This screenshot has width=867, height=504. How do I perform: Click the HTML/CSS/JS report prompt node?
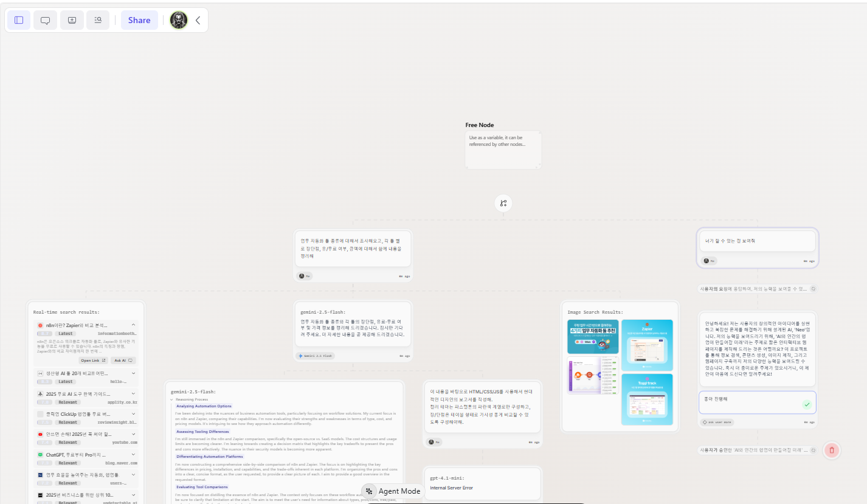[x=482, y=407]
